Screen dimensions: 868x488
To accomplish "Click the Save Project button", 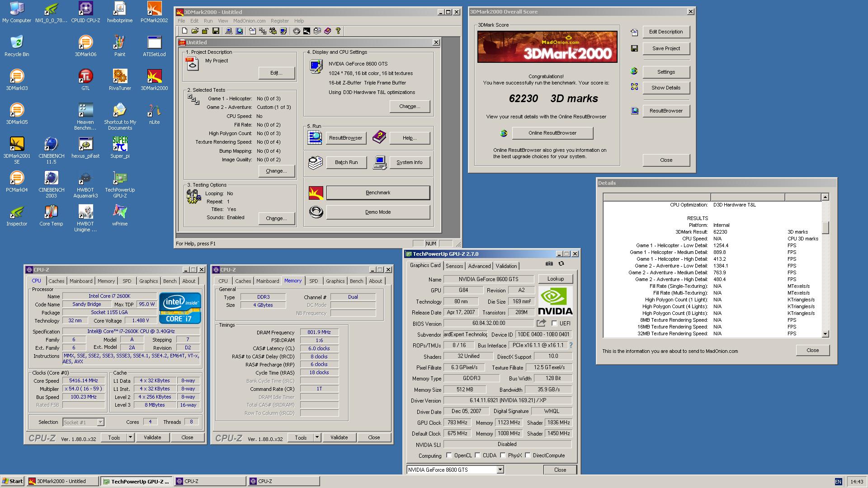I will pyautogui.click(x=666, y=48).
